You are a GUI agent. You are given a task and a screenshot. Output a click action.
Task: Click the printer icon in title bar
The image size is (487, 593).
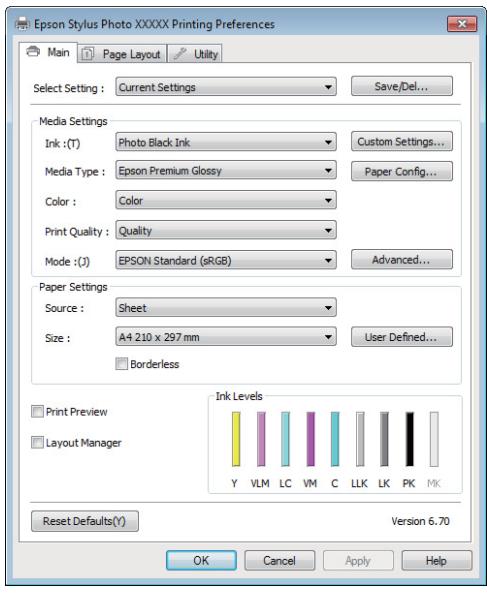(x=22, y=24)
